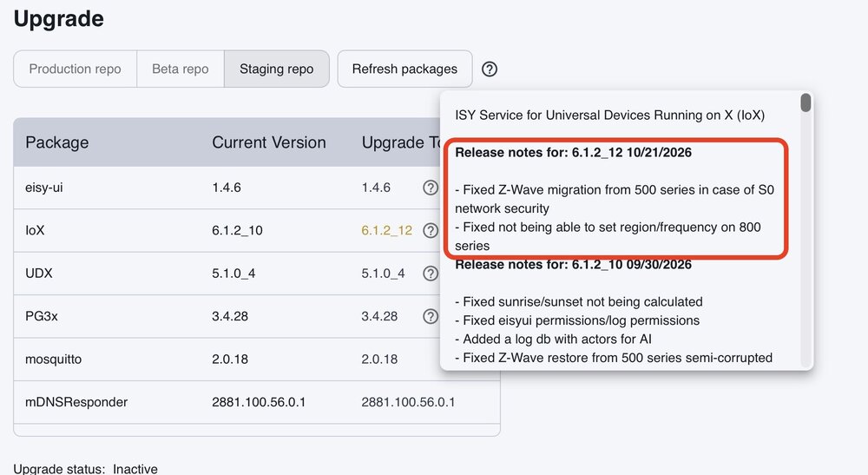Click 'Fixed sunrise/sunset not being calculated' line
The width and height of the screenshot is (868, 475).
pos(579,301)
